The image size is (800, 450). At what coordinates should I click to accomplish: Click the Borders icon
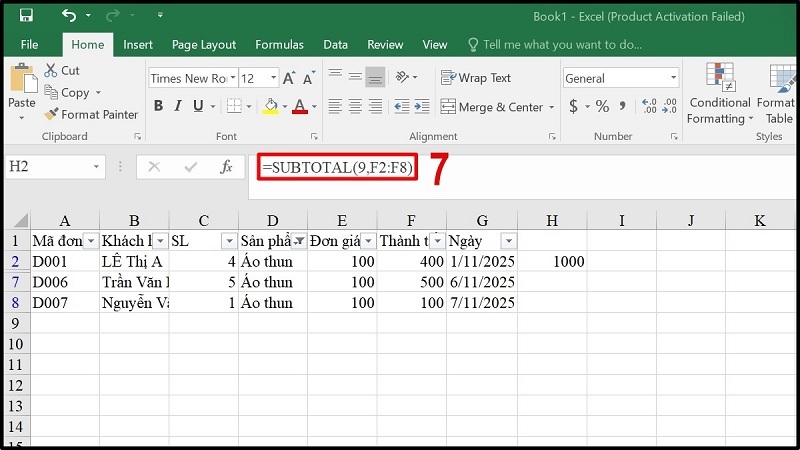(x=234, y=106)
